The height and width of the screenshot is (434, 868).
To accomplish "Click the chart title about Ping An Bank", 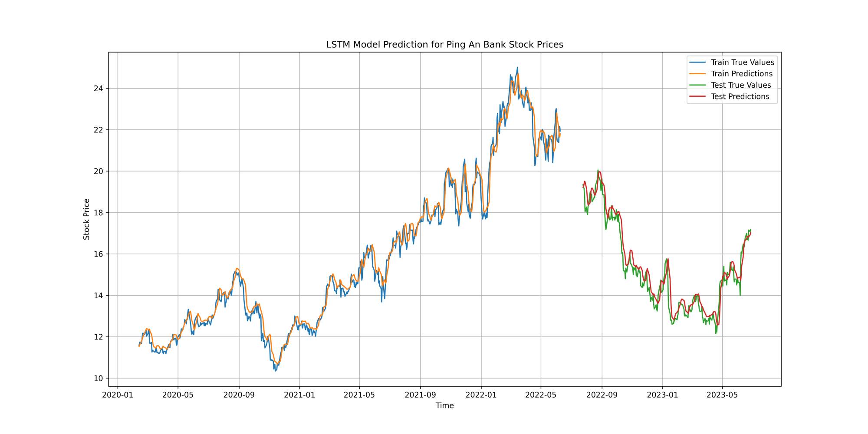I will 444,45.
